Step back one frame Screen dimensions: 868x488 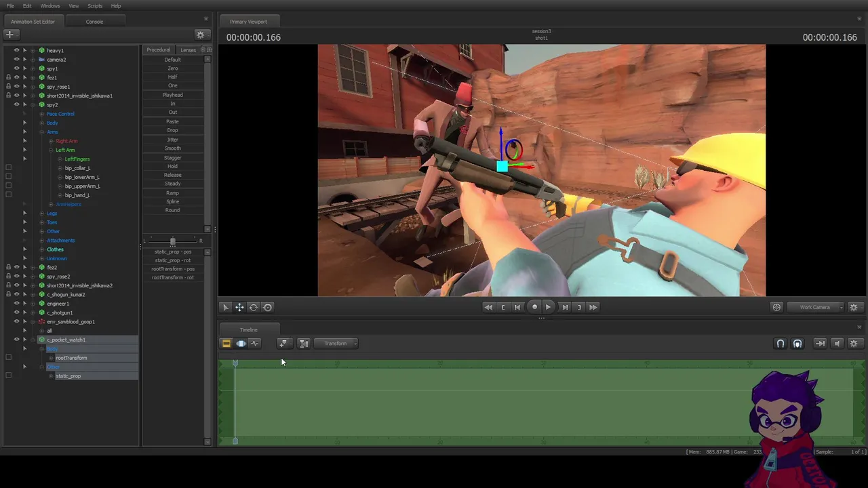tap(517, 307)
